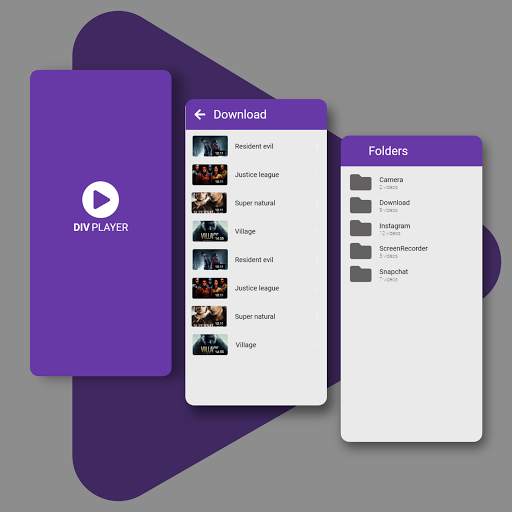The image size is (512, 512).
Task: Play the first Village thumbnail
Action: tap(210, 231)
